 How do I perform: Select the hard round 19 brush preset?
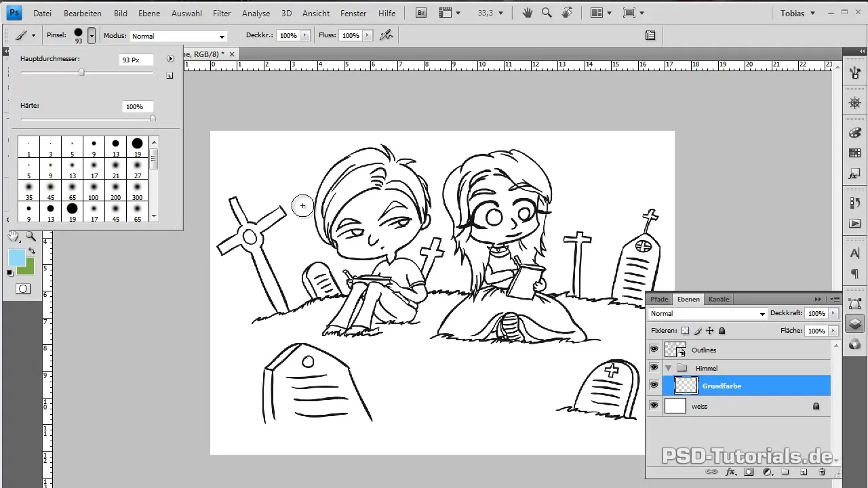coord(138,147)
